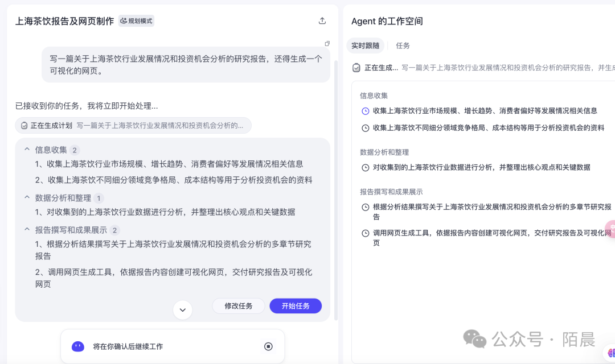The image size is (615, 364).
Task: Click the purple agent avatar icon
Action: click(x=78, y=346)
